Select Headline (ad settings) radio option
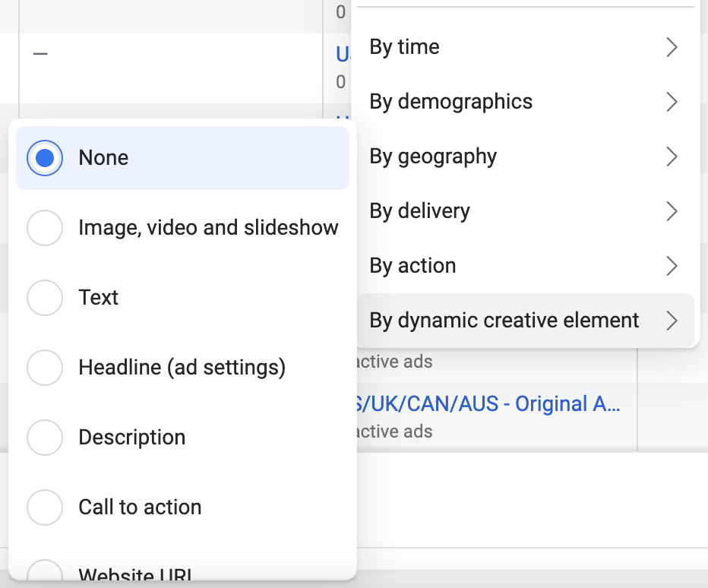Screen dimensions: 708x588 45,367
